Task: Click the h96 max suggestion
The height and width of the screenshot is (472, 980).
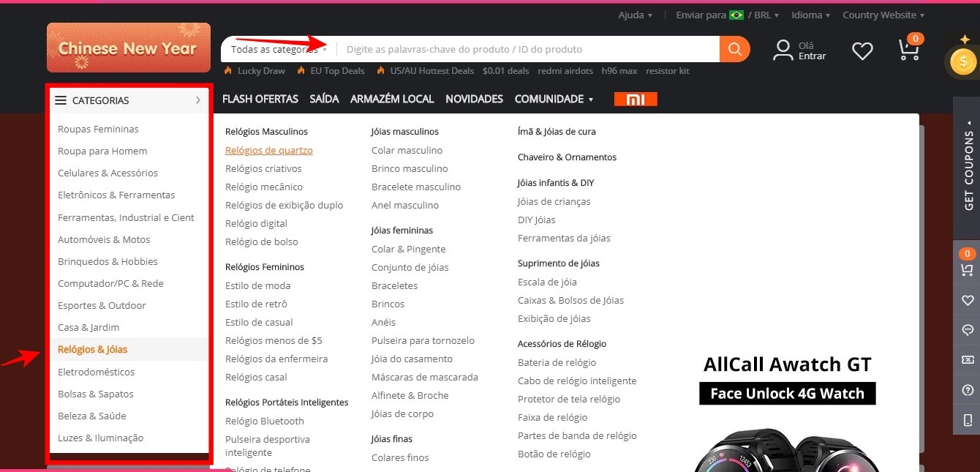Action: [x=619, y=71]
